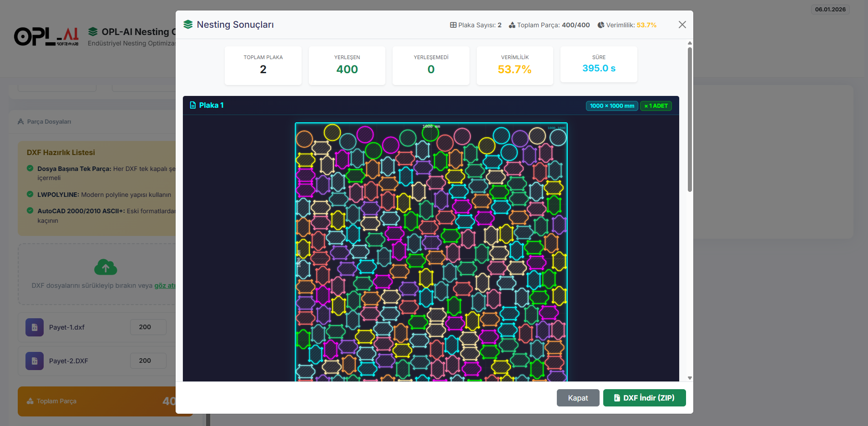Download results with DXF İndir (ZIP)
The image size is (868, 426).
click(644, 398)
